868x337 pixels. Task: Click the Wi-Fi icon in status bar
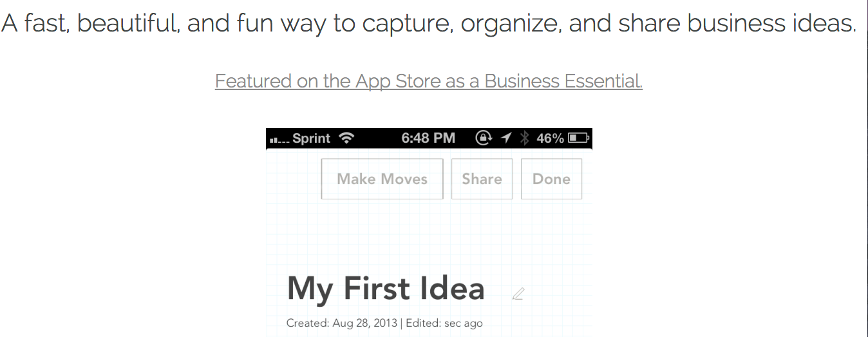coord(346,138)
